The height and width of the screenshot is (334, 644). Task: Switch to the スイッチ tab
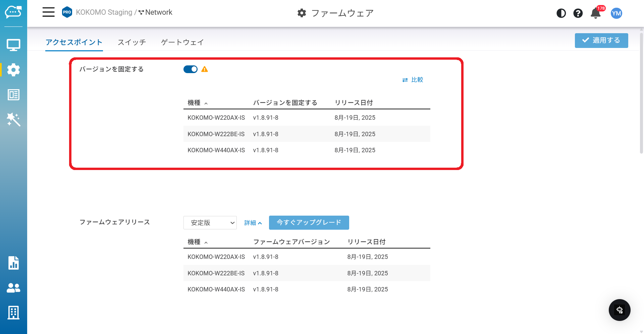coord(132,42)
